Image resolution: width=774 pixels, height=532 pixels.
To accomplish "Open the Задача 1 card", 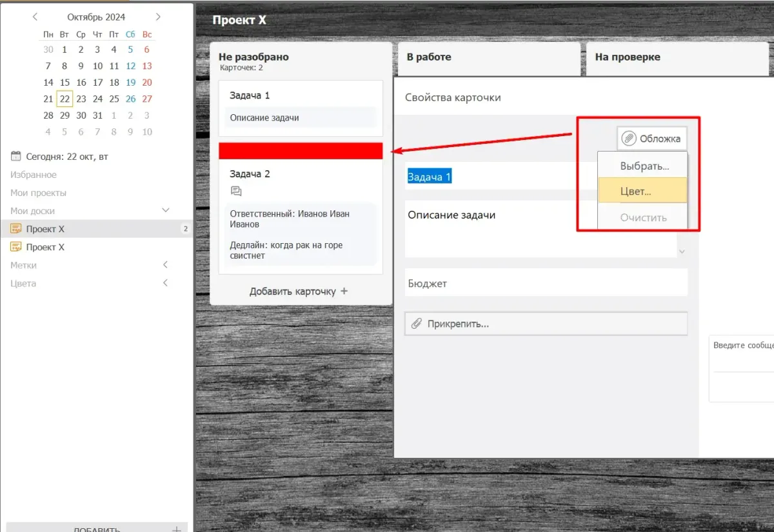I will [x=301, y=106].
